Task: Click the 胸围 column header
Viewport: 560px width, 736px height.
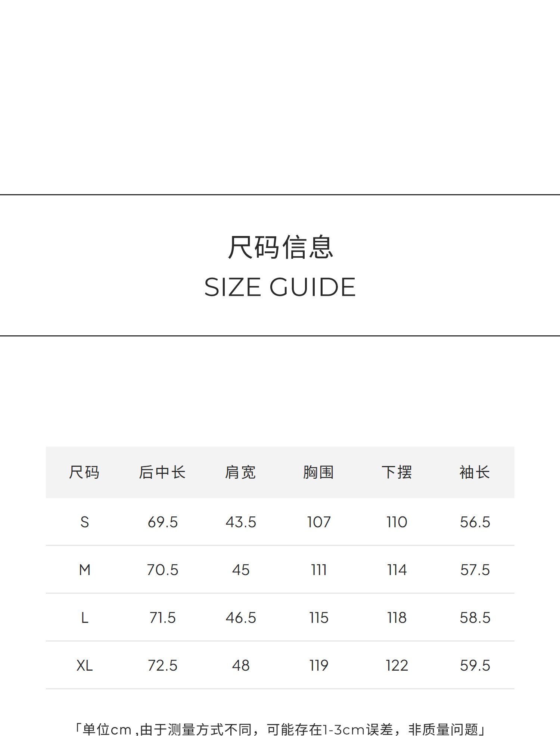Action: coord(318,472)
